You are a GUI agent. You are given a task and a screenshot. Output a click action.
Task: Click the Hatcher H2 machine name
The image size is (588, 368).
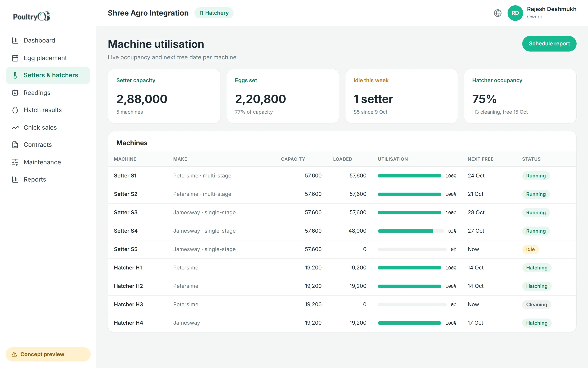[x=128, y=286]
